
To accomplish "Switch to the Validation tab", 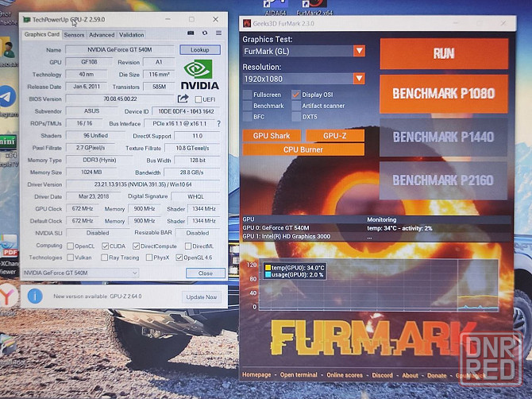I will pos(131,35).
